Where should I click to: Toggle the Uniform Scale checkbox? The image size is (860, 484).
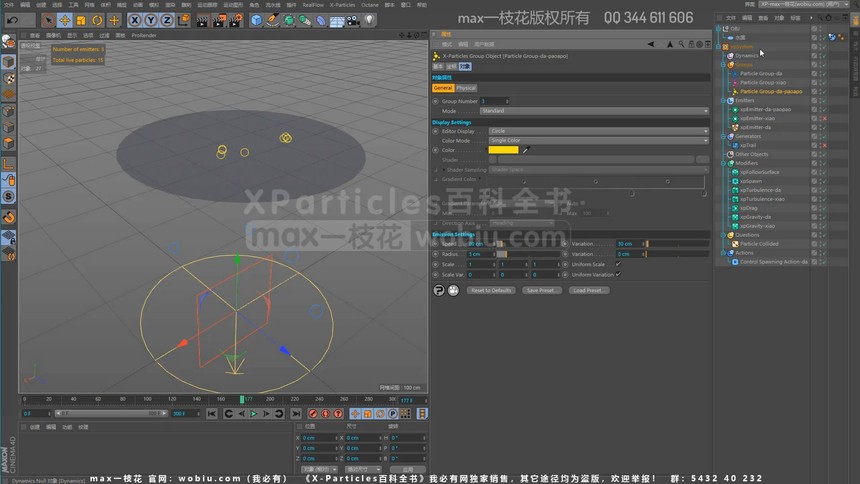(x=618, y=264)
